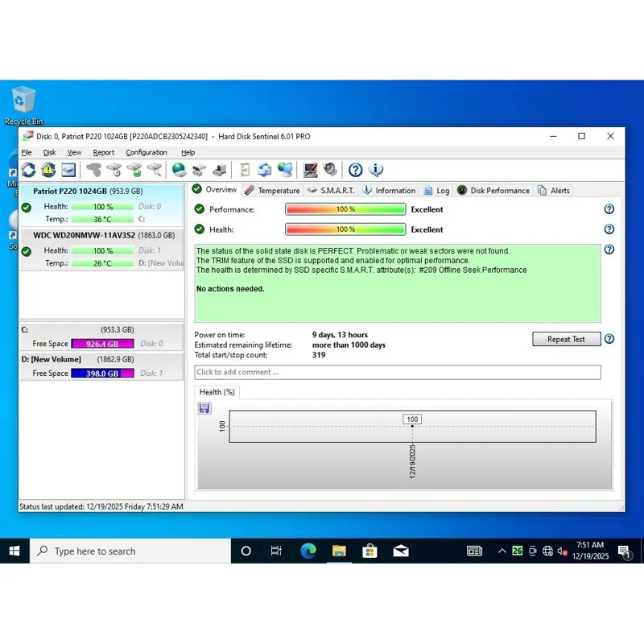Open File Explorer from the taskbar
644x644 pixels.
pyautogui.click(x=339, y=551)
